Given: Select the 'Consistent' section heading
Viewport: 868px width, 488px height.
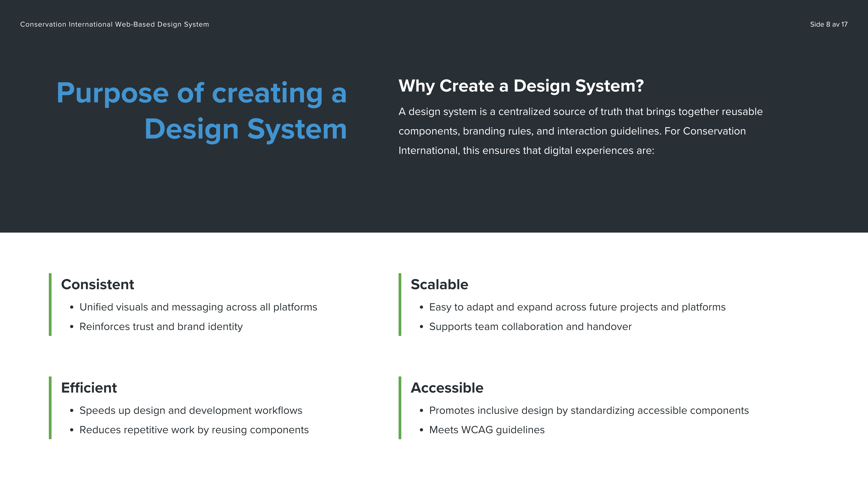Looking at the screenshot, I should pyautogui.click(x=97, y=285).
